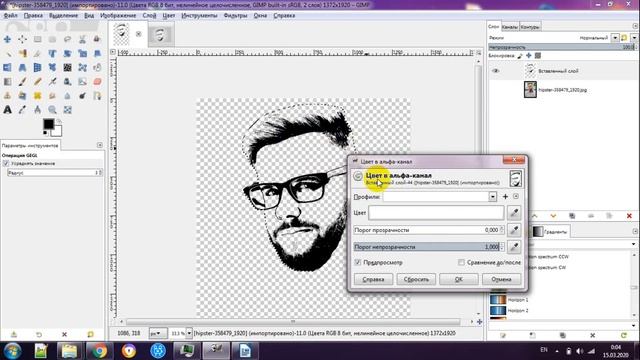Open the Цвет menu
The height and width of the screenshot is (360, 640).
tap(169, 16)
